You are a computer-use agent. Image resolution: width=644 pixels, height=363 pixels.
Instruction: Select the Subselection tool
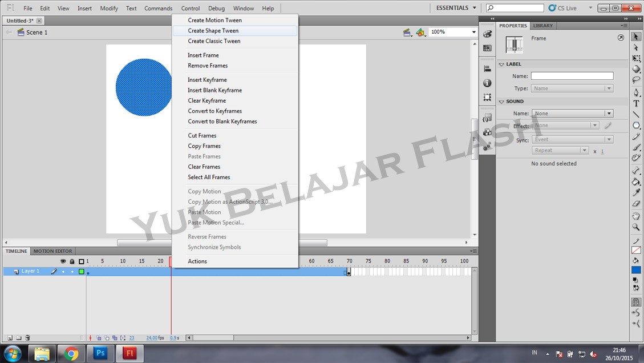(636, 48)
